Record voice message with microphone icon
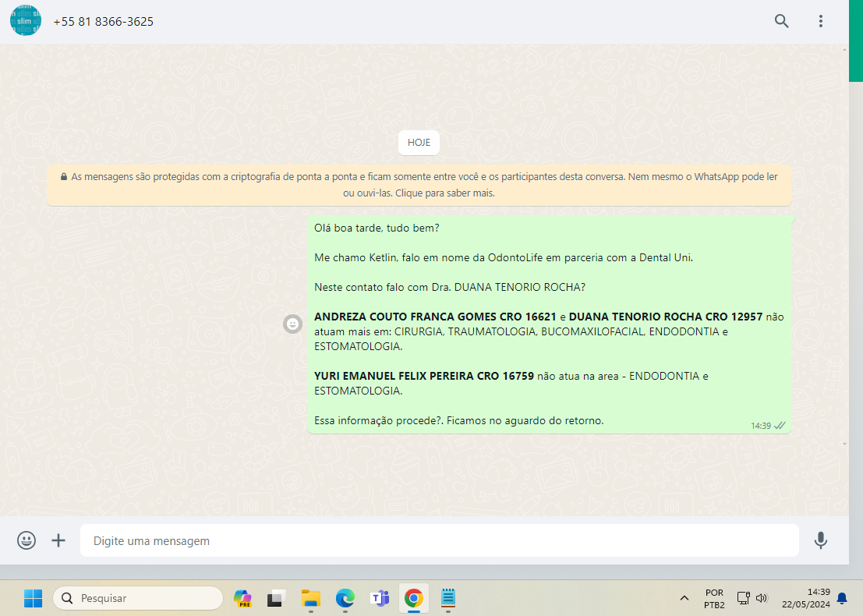Image resolution: width=863 pixels, height=616 pixels. tap(820, 540)
